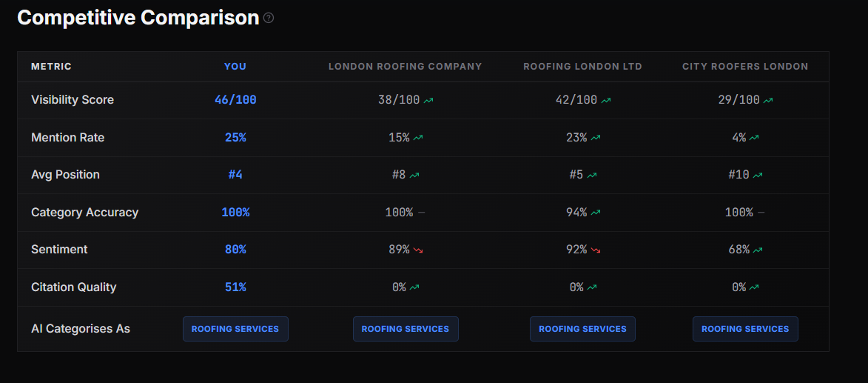Click the 94% category accuracy value
Viewport: 868px width, 383px height.
(x=576, y=213)
